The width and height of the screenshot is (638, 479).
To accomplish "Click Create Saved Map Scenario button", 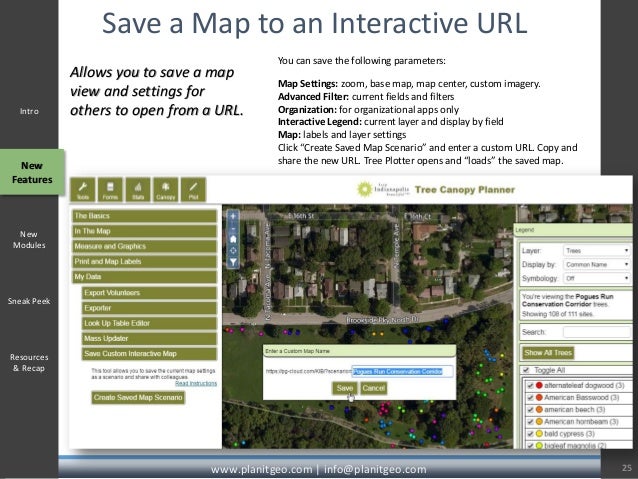I will tap(138, 398).
